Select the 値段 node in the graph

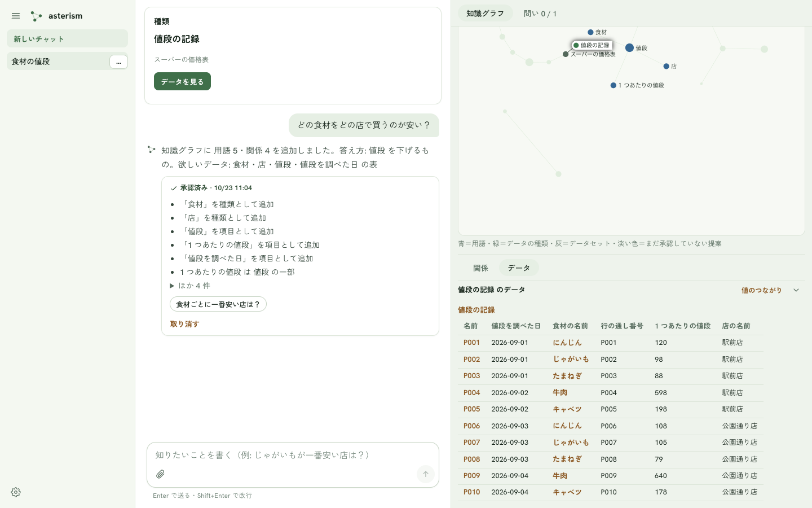tap(630, 48)
